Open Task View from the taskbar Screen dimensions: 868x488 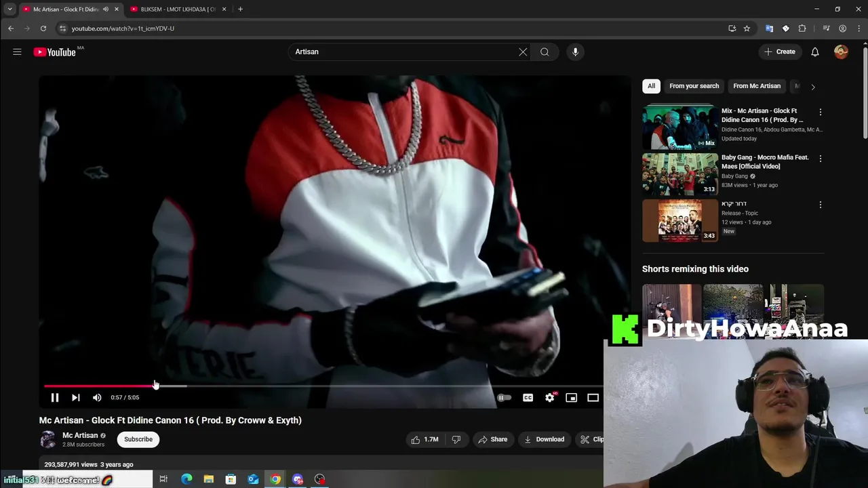(x=163, y=480)
